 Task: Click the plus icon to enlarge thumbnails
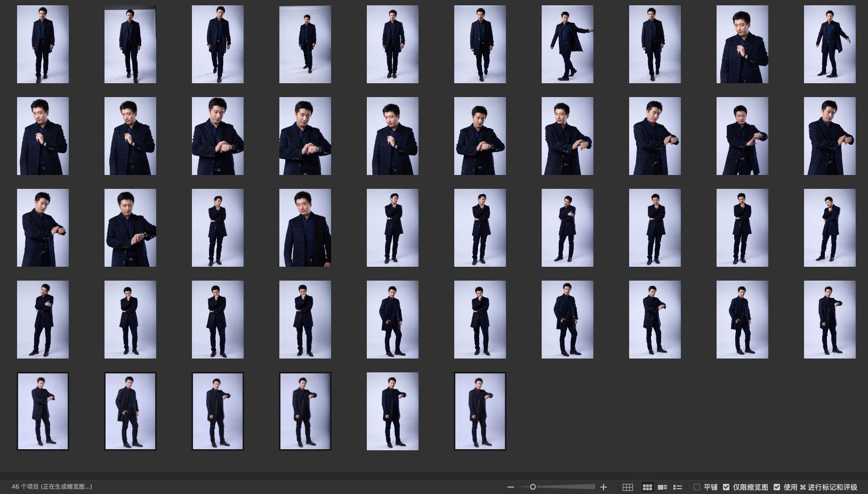click(604, 487)
